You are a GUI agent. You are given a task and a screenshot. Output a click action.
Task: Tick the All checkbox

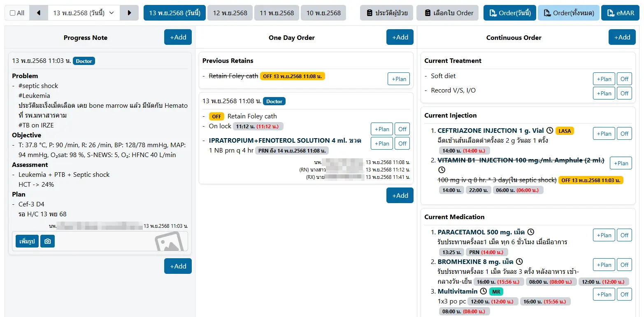click(12, 13)
